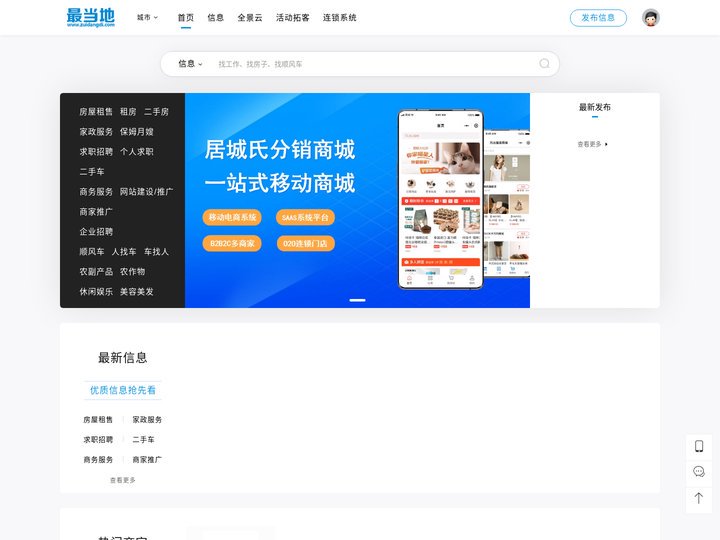This screenshot has width=720, height=540.
Task: Select 二手房 in the dark sidebar
Action: coord(156,112)
